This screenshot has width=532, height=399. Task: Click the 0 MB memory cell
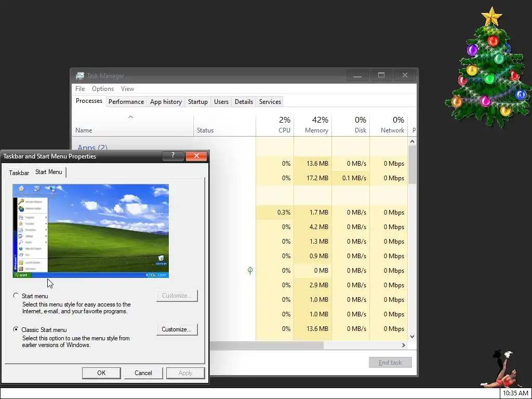(313, 270)
